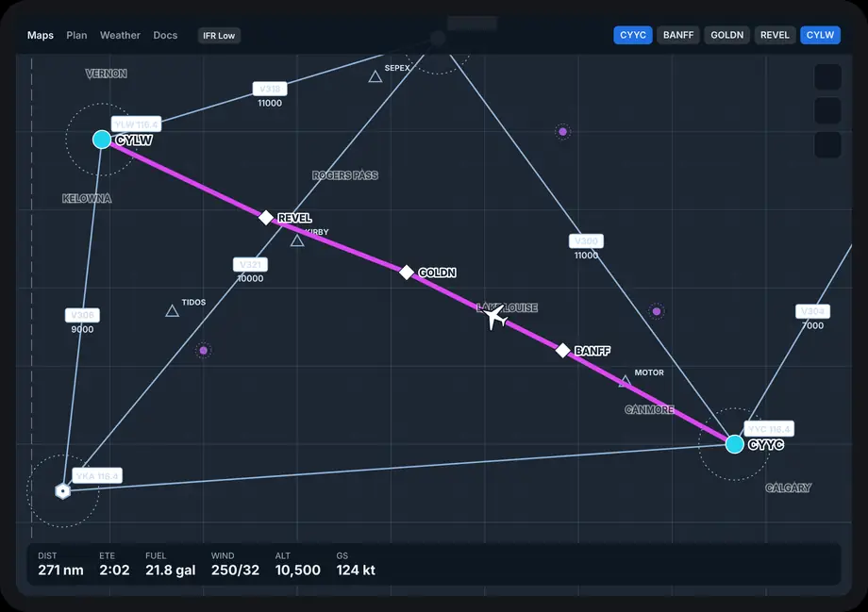Click the DIST 271 nm readout
This screenshot has height=612, width=868.
tap(61, 564)
